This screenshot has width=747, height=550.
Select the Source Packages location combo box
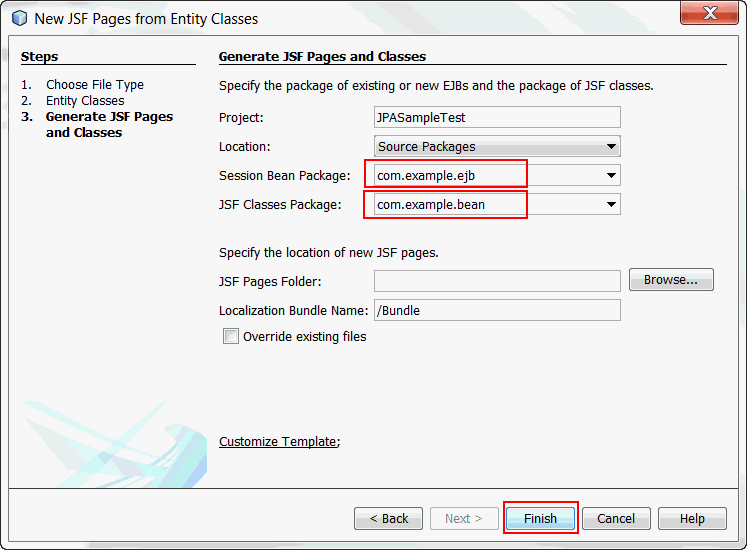coord(497,146)
